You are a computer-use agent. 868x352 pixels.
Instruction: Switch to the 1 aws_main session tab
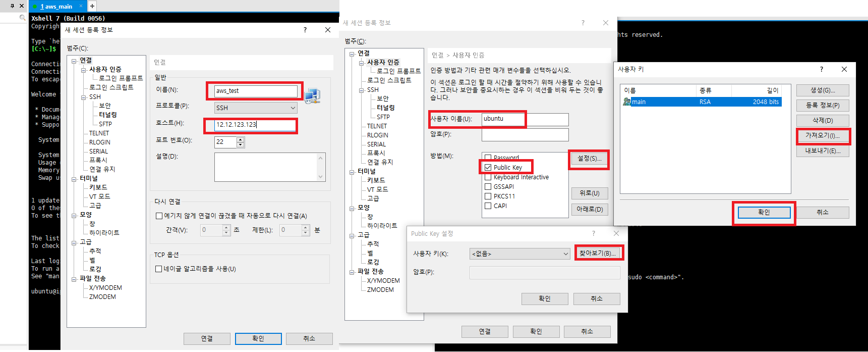click(x=56, y=7)
